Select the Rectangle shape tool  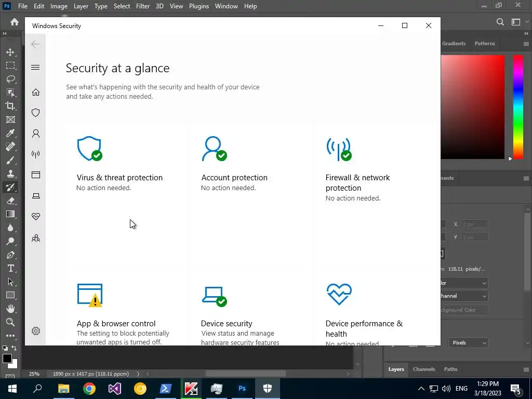pyautogui.click(x=10, y=295)
